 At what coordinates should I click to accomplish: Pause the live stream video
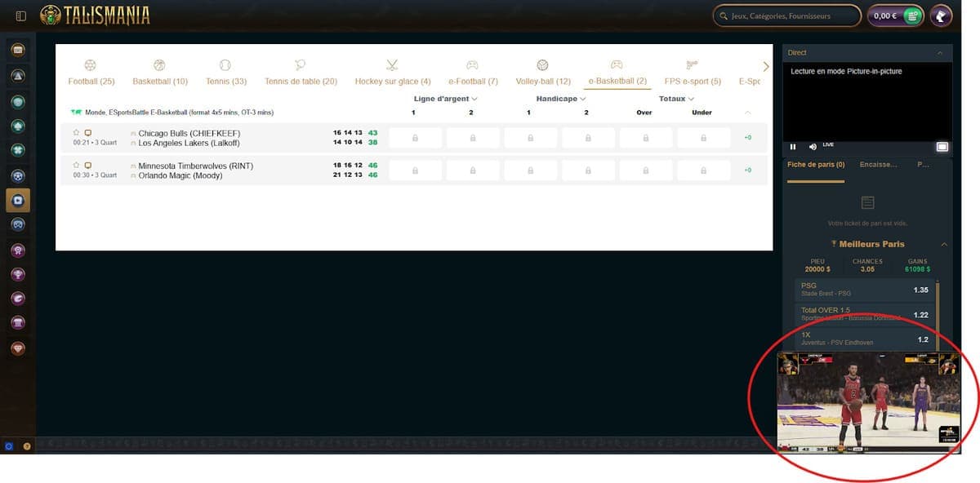(x=793, y=147)
